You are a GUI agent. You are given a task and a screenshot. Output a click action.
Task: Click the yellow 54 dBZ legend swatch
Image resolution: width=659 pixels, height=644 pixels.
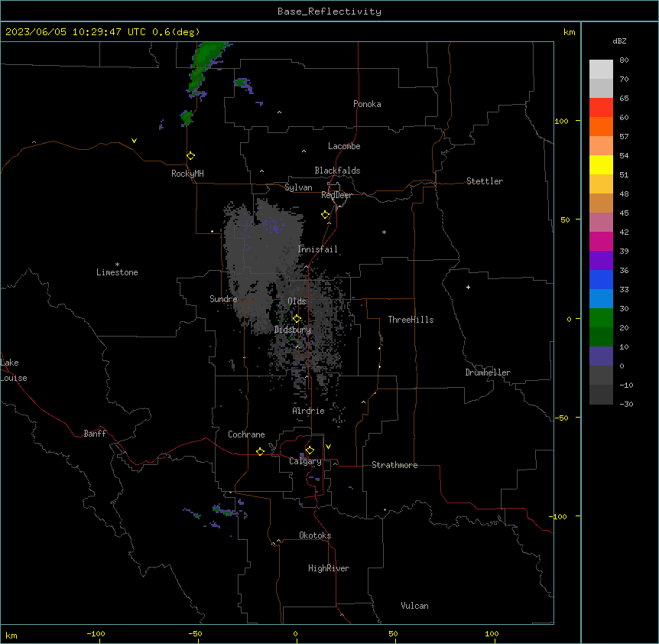click(x=601, y=164)
